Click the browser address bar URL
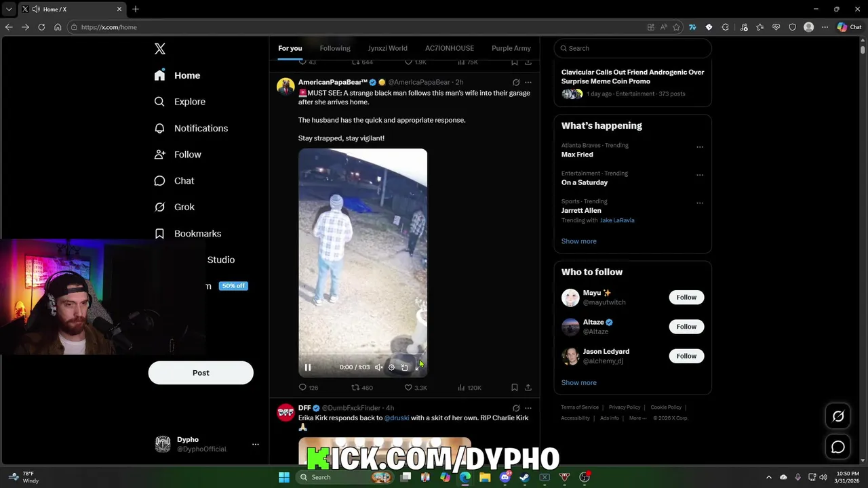The width and height of the screenshot is (868, 488). pos(109,27)
